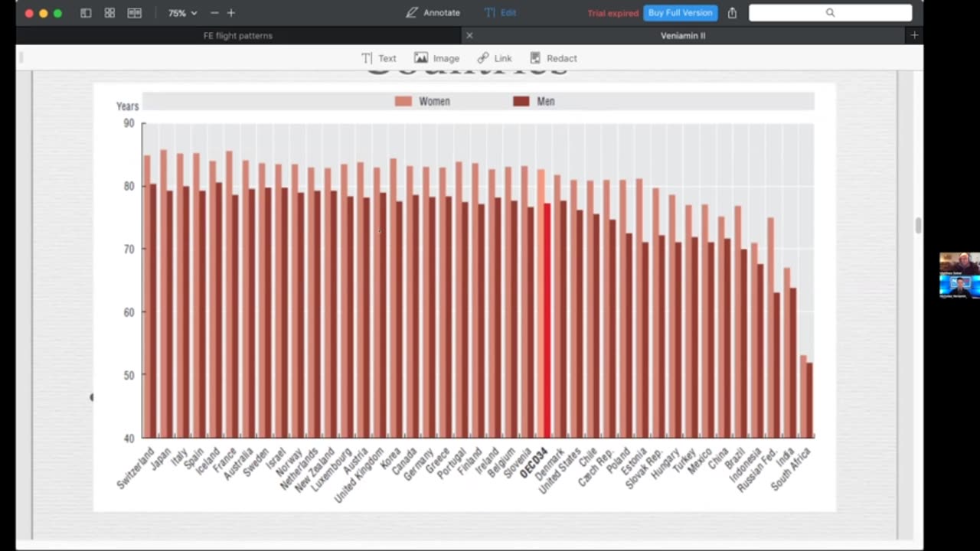Choose the Link tool
The width and height of the screenshot is (980, 551).
(495, 58)
